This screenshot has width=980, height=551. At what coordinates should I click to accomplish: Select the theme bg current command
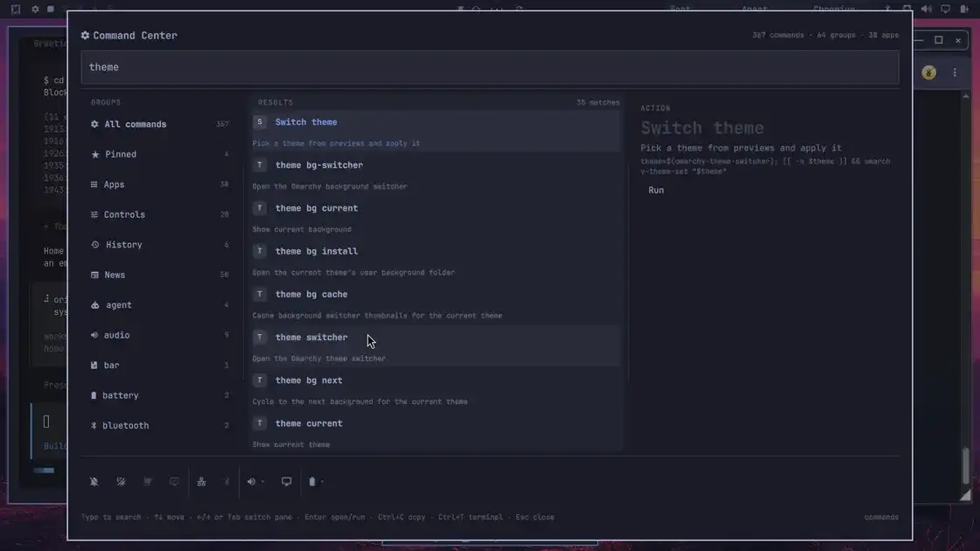(436, 218)
